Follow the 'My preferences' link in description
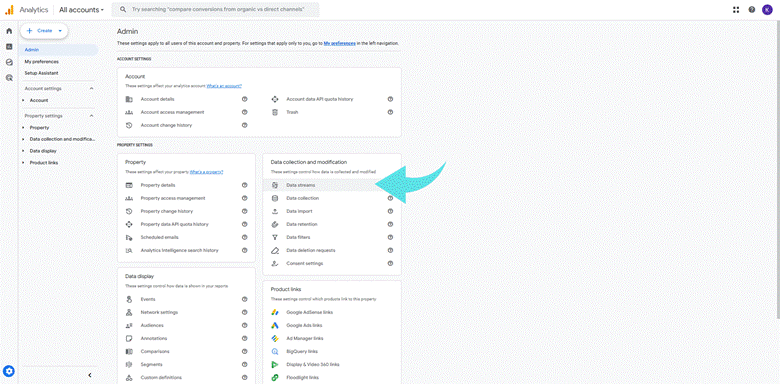The image size is (780, 384). pyautogui.click(x=339, y=43)
